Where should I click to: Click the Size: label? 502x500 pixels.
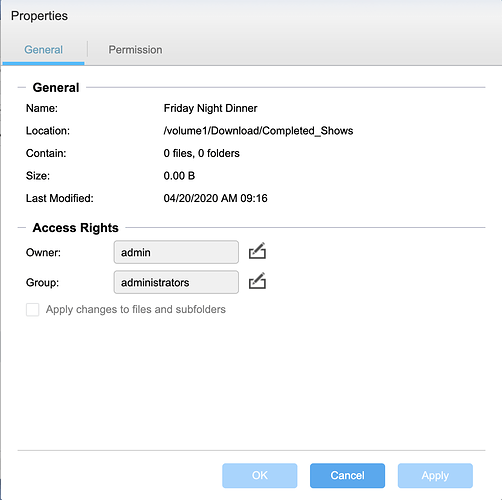click(38, 176)
